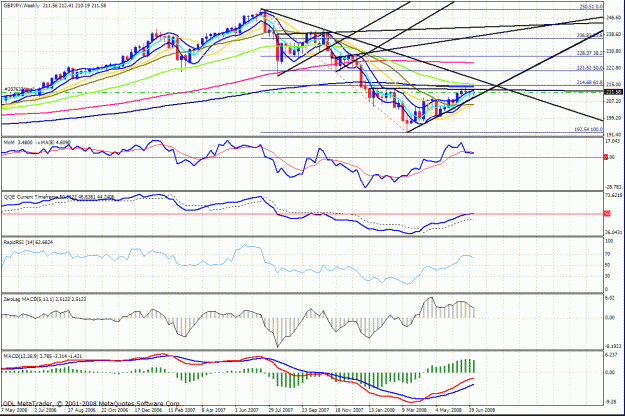Viewport: 625px width, 416px height.
Task: Click the 191.40 price axis label
Action: (613, 135)
